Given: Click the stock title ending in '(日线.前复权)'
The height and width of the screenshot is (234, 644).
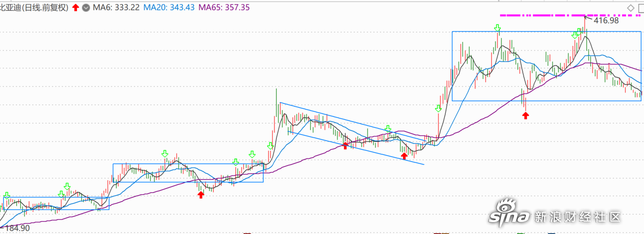Looking at the screenshot, I should tap(34, 7).
